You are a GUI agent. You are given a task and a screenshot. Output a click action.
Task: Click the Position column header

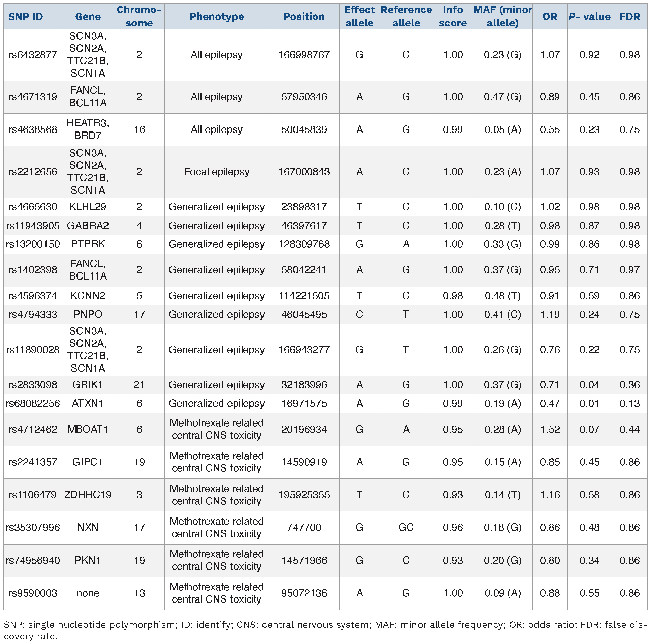304,17
